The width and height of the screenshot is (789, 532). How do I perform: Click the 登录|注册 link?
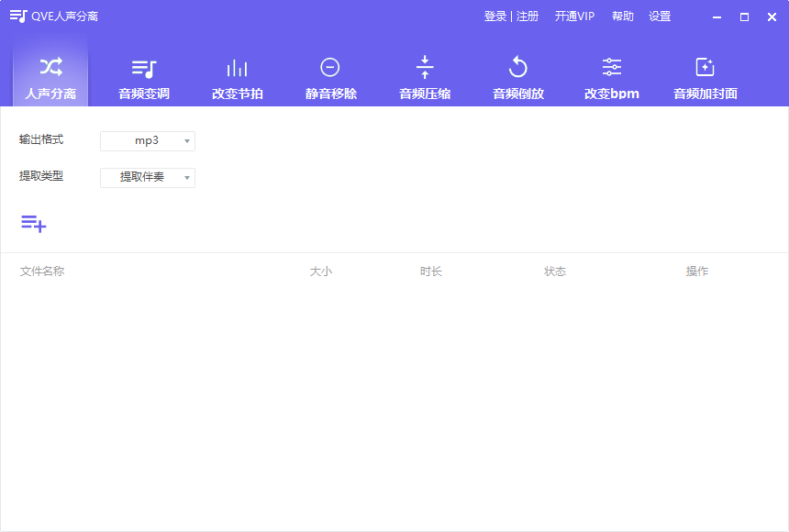tap(510, 16)
